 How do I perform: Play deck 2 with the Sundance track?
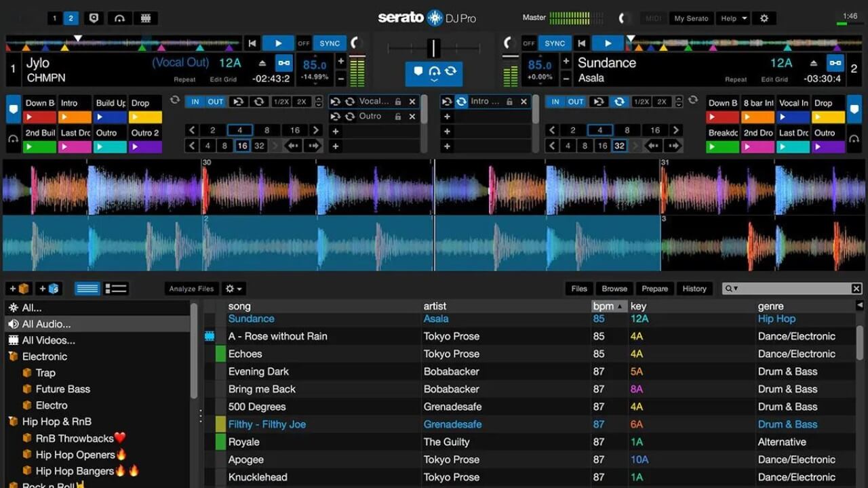608,43
